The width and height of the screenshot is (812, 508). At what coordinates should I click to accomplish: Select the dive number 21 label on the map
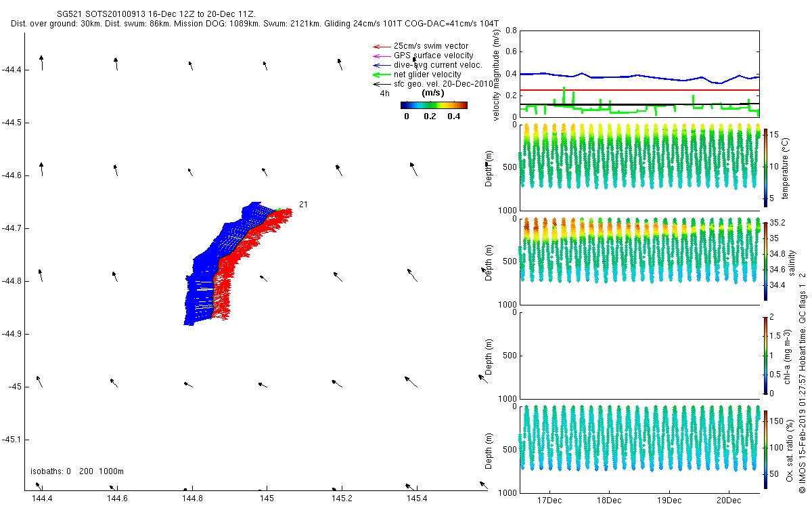pyautogui.click(x=303, y=204)
